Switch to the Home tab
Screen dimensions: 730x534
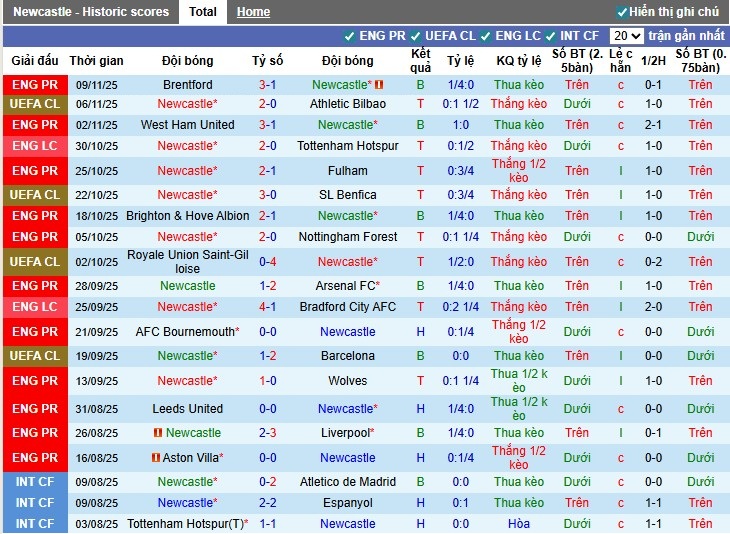point(253,12)
